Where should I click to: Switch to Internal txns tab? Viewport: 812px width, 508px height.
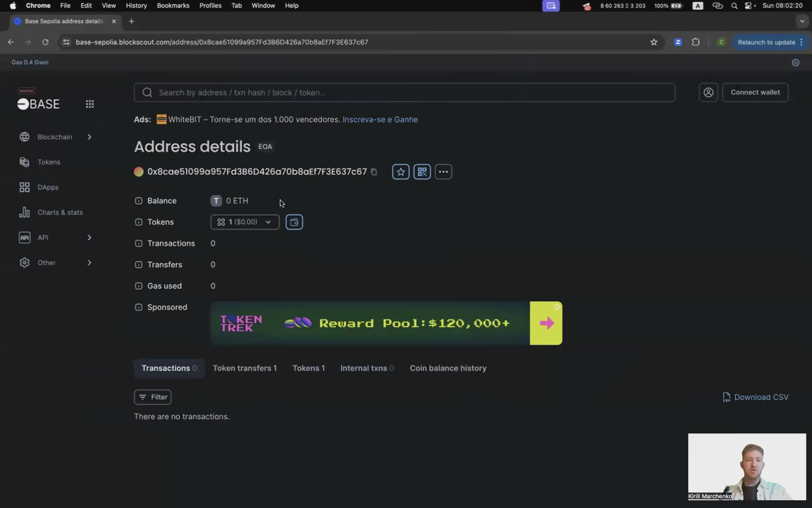click(x=367, y=368)
